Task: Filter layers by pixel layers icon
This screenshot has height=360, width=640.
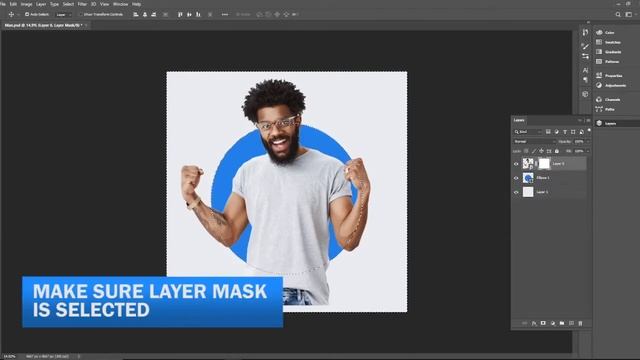Action: coord(548,132)
